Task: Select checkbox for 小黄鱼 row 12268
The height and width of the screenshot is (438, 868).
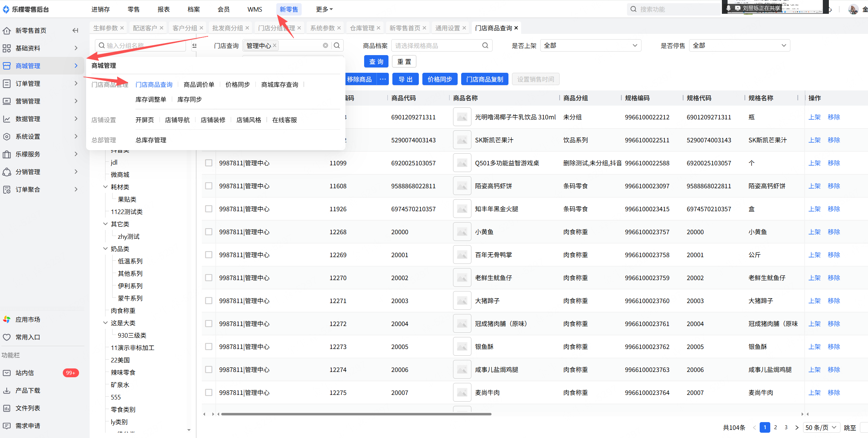Action: [209, 232]
